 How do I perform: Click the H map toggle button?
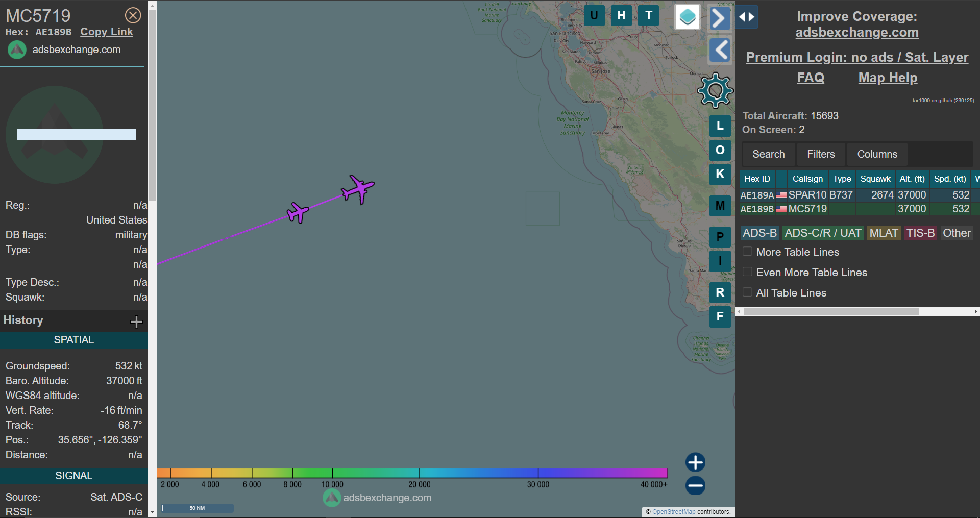click(621, 15)
